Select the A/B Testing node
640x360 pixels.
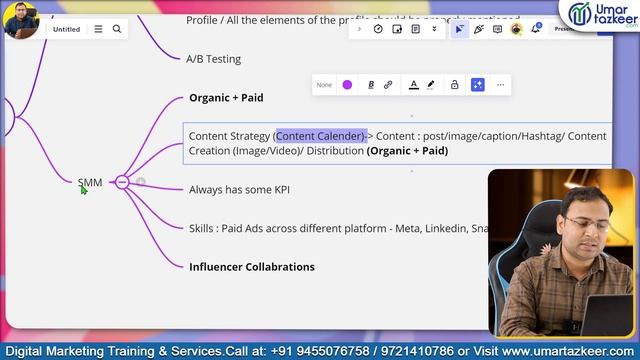pyautogui.click(x=213, y=59)
